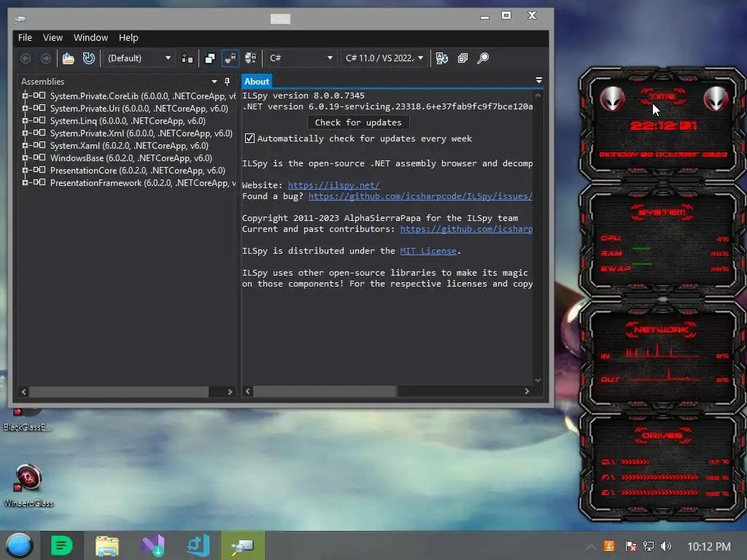Click the About pane vertical scroll down arrow
The image size is (747, 560).
(538, 380)
